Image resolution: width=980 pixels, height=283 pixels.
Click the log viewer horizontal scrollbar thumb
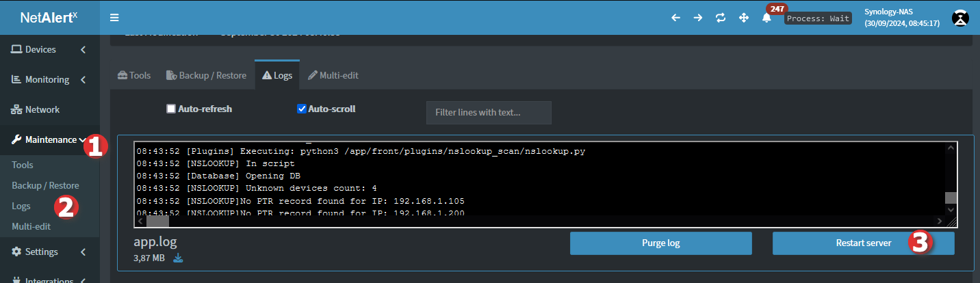pyautogui.click(x=157, y=221)
